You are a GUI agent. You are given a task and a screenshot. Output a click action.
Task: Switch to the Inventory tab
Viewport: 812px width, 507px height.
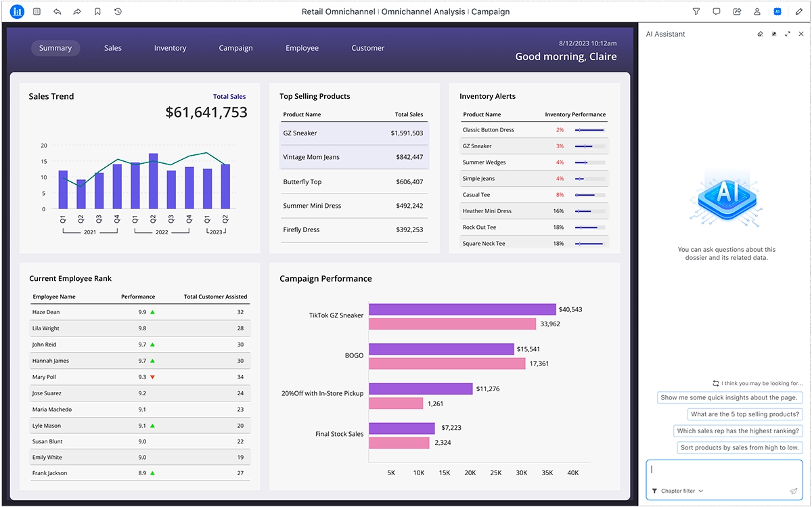point(170,48)
